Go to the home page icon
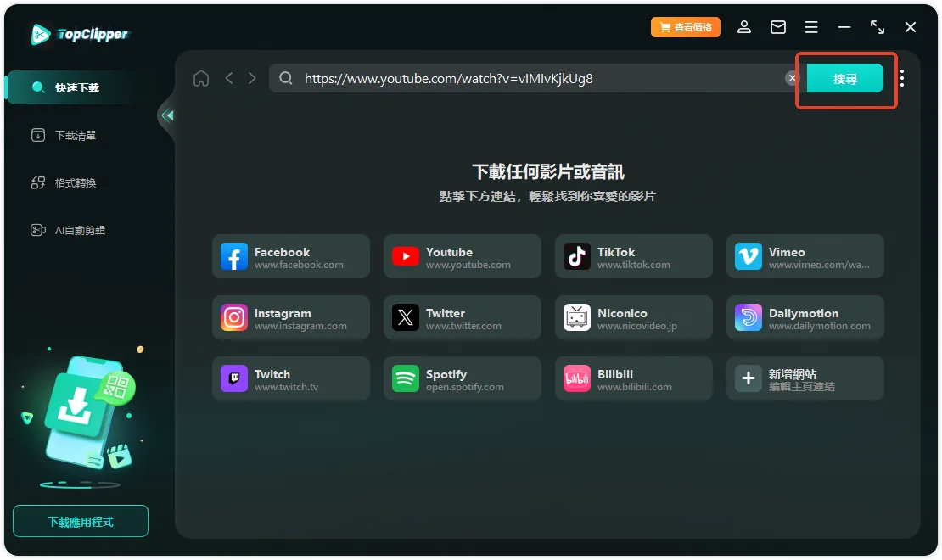 pyautogui.click(x=201, y=78)
